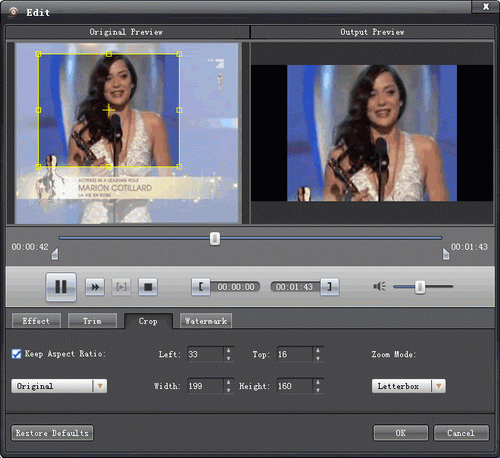Open the Effect tab
The height and width of the screenshot is (458, 500).
click(x=36, y=321)
